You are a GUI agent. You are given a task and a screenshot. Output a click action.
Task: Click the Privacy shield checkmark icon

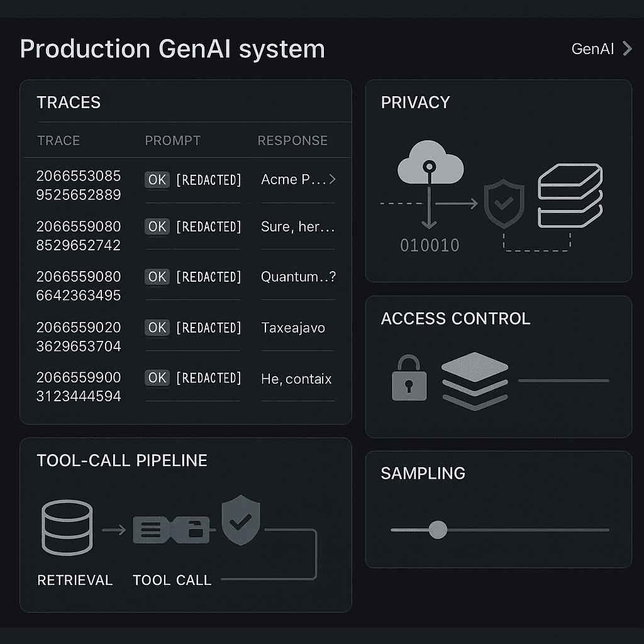coord(504,203)
